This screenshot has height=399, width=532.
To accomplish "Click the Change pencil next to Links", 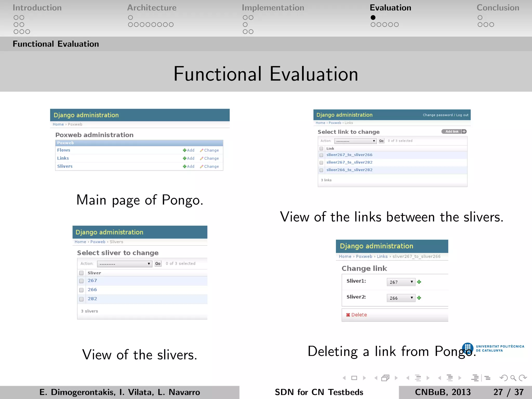I will pyautogui.click(x=202, y=158).
